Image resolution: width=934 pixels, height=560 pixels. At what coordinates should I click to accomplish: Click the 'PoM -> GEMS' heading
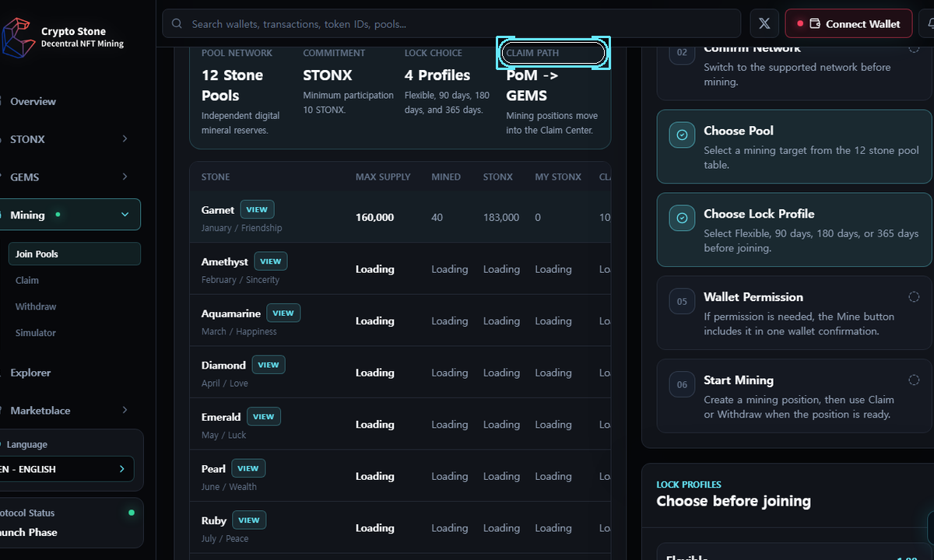point(532,86)
